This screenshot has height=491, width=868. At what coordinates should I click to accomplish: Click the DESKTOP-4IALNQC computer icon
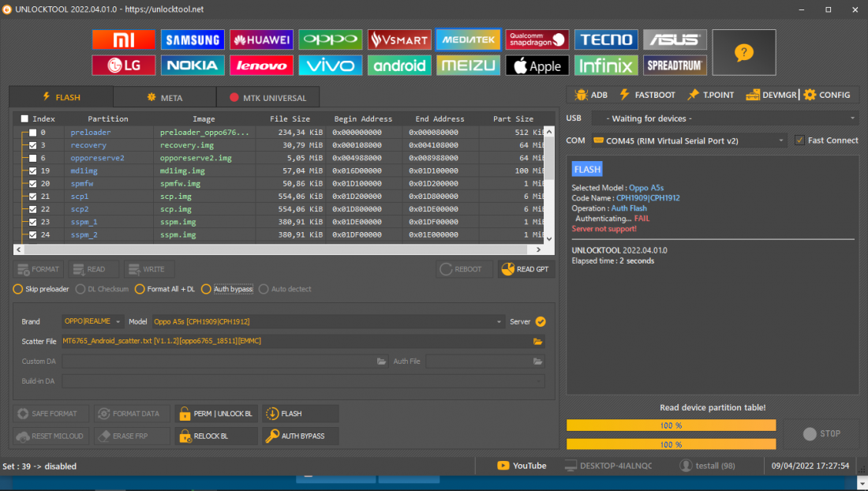(571, 466)
